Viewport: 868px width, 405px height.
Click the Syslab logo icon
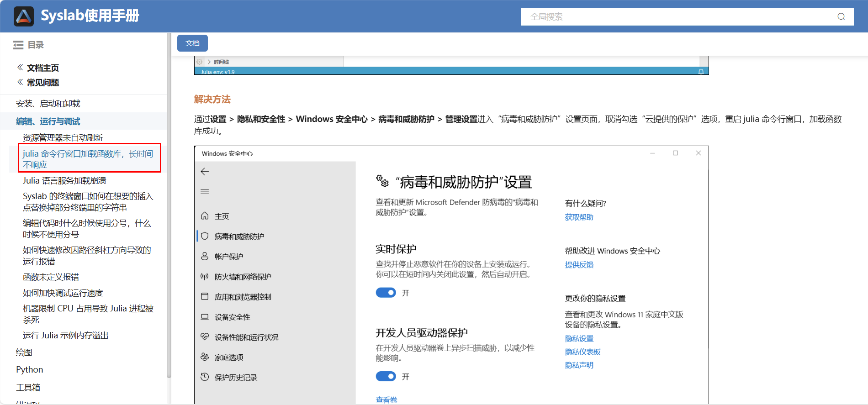[24, 16]
